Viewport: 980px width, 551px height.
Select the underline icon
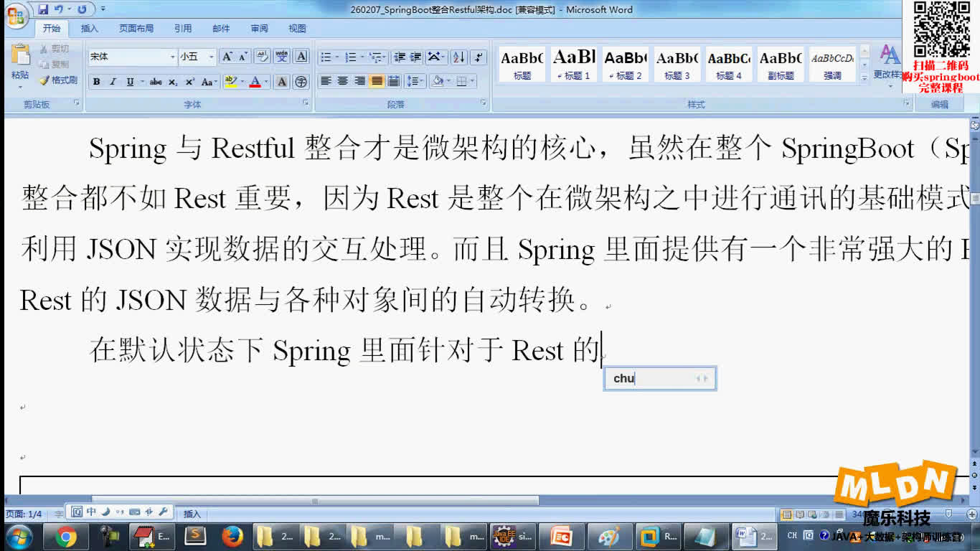point(129,81)
